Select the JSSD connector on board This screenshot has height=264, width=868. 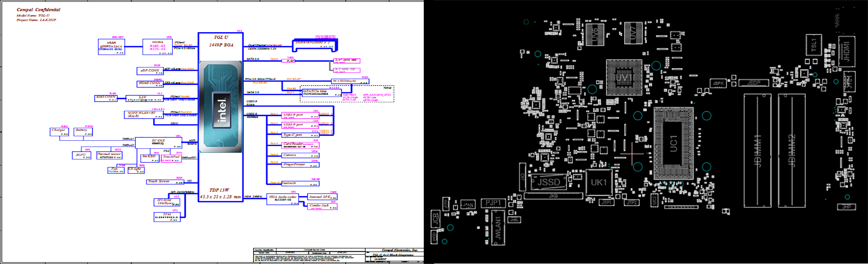tap(548, 182)
